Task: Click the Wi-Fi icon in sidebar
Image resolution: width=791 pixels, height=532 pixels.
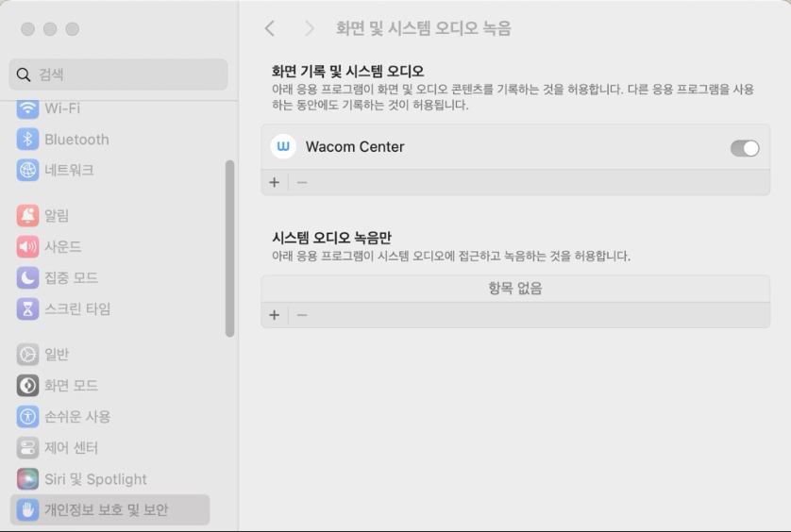Action: click(27, 108)
